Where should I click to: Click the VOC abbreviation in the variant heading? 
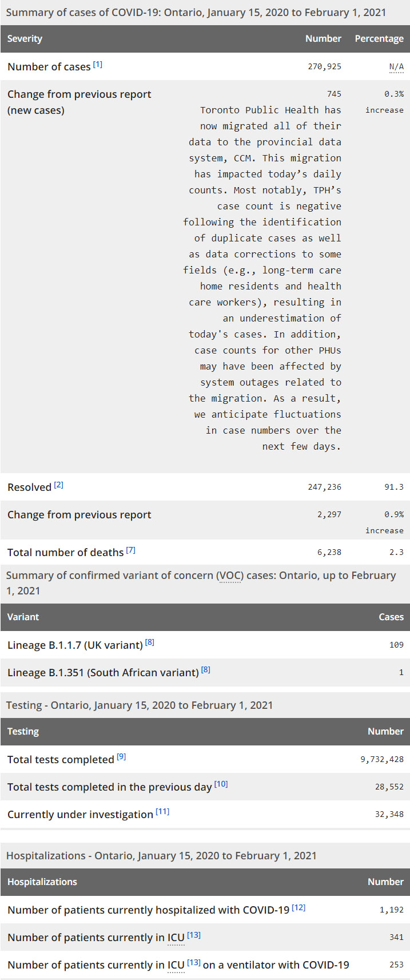(x=230, y=576)
